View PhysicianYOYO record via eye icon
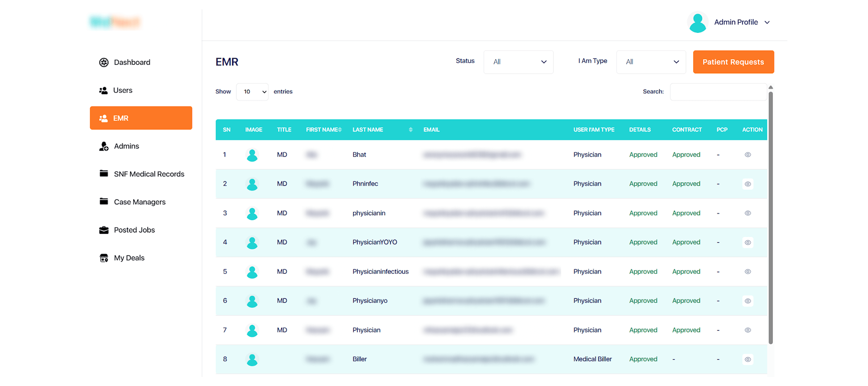Viewport: 868px width, 386px height. click(748, 242)
